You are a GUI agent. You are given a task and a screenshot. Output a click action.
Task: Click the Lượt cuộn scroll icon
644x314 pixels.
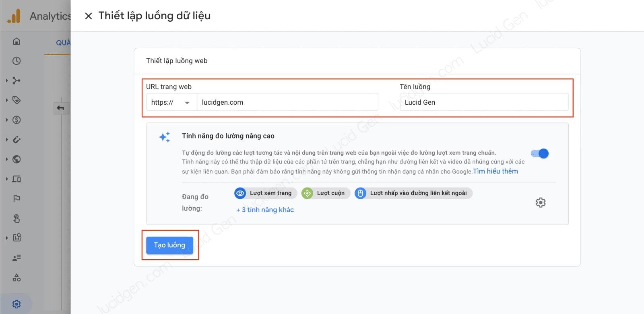[x=307, y=193]
